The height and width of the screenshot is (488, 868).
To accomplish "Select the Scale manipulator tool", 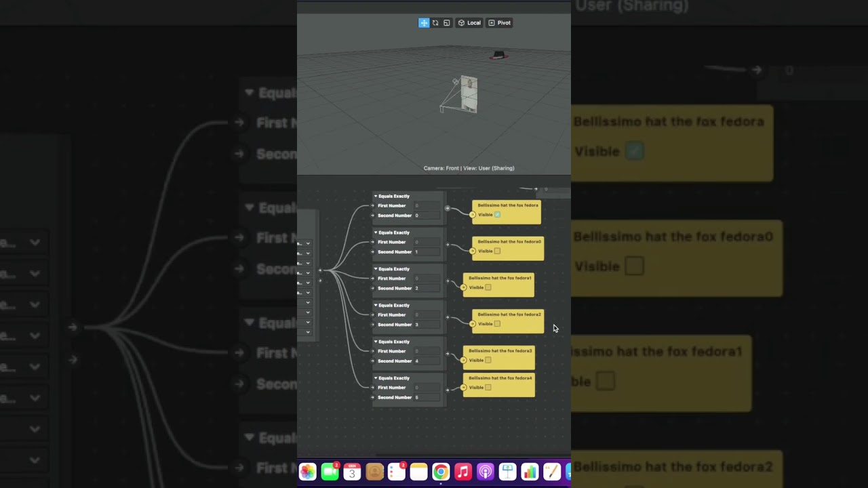I will [x=446, y=23].
